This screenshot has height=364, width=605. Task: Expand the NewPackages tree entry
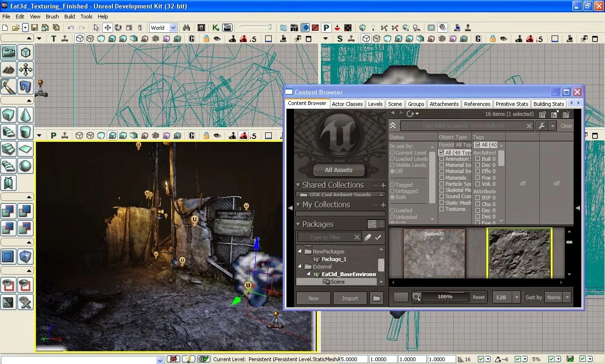299,251
